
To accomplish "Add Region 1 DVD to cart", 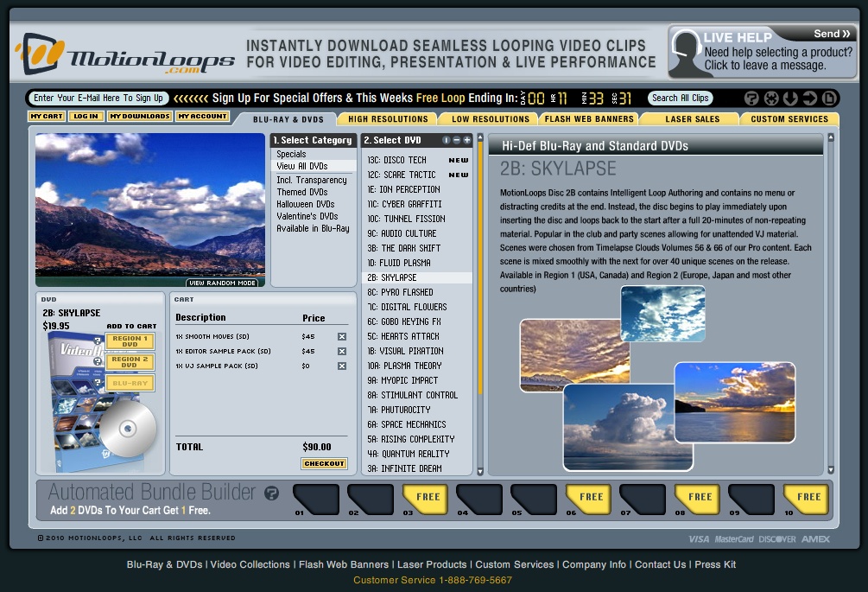I will click(x=130, y=341).
